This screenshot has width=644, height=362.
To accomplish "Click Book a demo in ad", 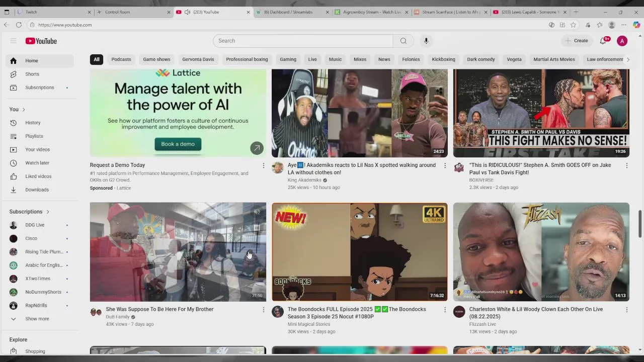I will tap(178, 144).
